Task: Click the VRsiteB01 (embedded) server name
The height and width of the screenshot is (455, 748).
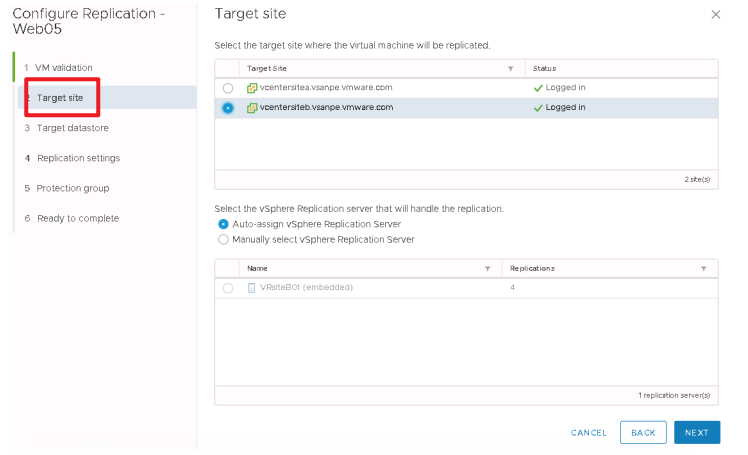Action: click(306, 287)
